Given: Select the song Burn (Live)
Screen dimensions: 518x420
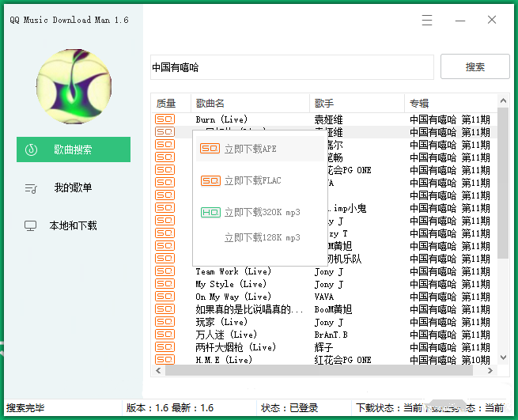Looking at the screenshot, I should point(221,119).
